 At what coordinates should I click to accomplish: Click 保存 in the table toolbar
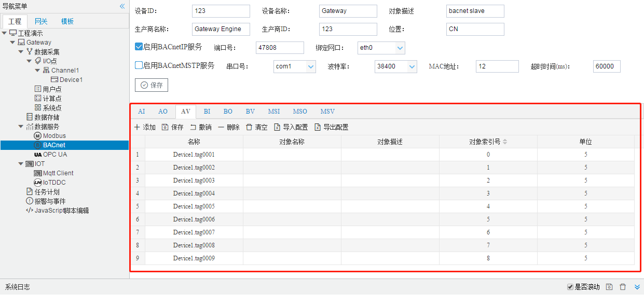173,127
